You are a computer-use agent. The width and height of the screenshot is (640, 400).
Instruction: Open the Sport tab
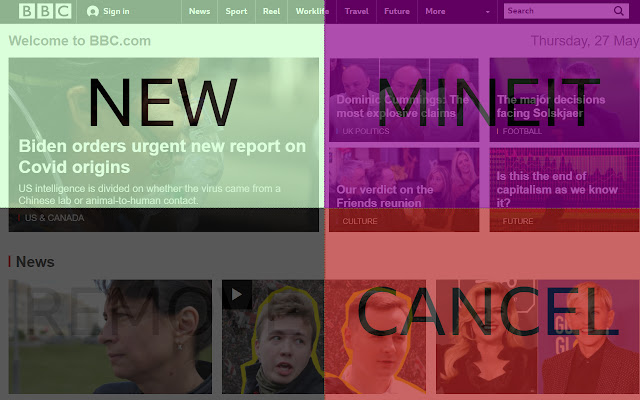point(236,11)
